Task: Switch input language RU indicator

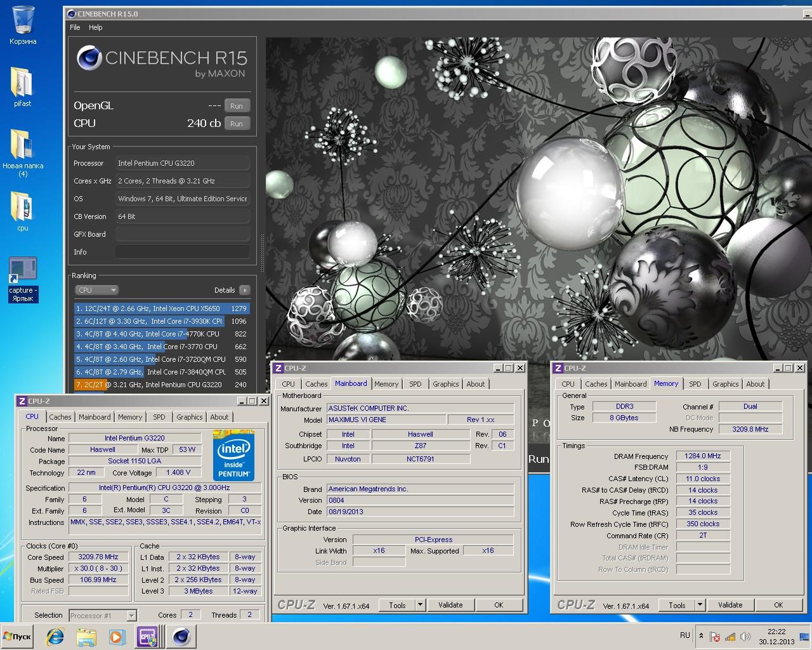Action: (x=685, y=635)
